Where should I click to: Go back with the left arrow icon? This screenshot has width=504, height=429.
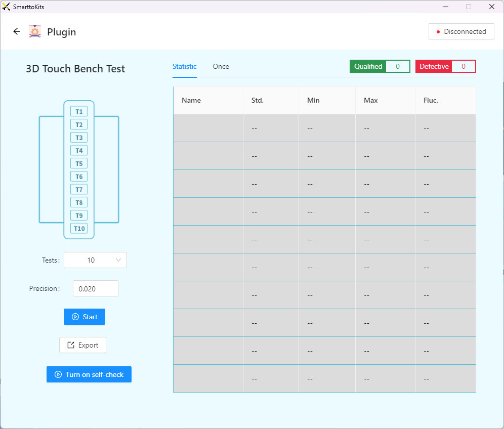click(x=17, y=31)
